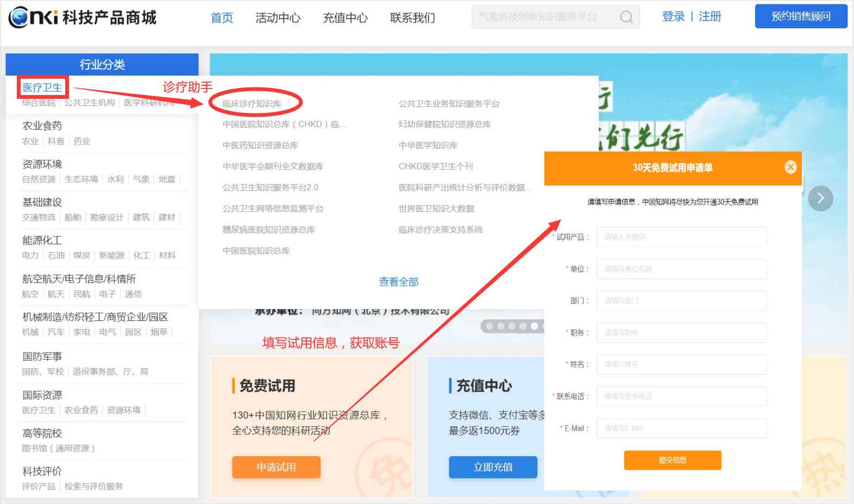Open 中华医学会期刊全文数据库 link

pyautogui.click(x=273, y=166)
